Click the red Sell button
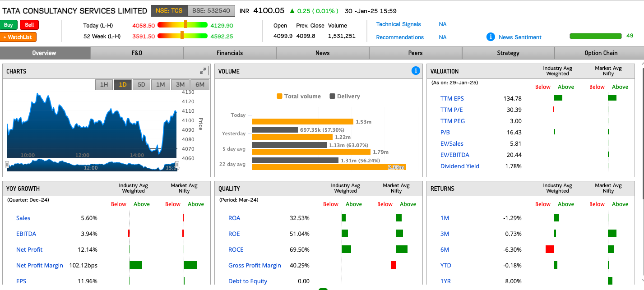Viewport: 644px width, 290px height. click(29, 25)
